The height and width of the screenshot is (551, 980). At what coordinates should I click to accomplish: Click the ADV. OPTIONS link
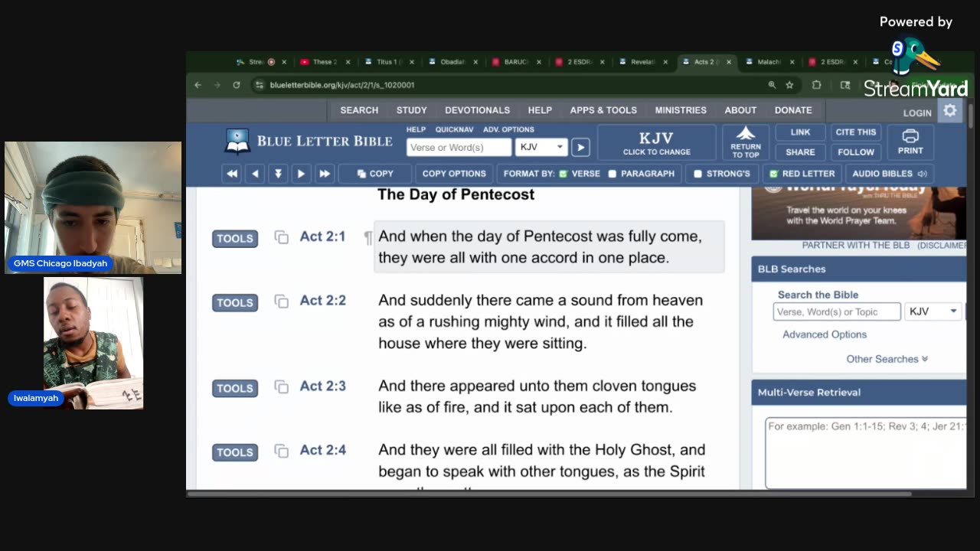coord(508,129)
